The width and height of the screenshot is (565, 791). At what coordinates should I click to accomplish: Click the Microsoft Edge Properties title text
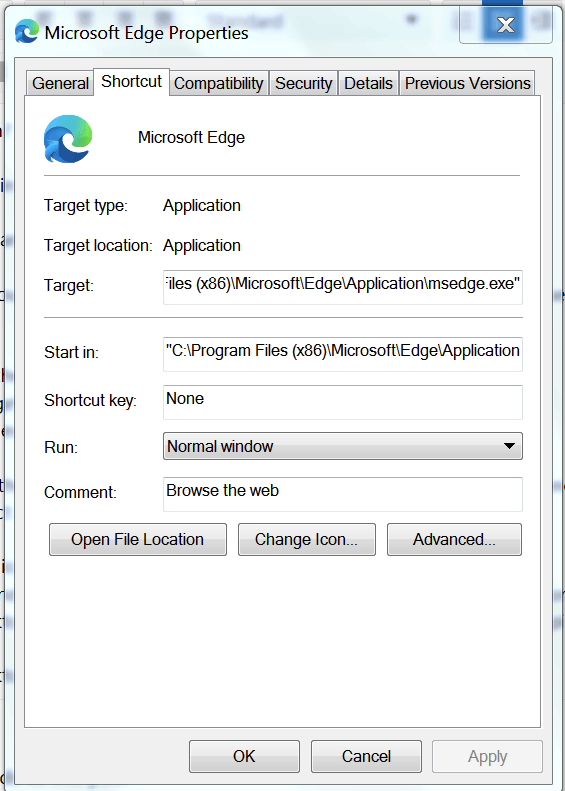click(x=147, y=33)
